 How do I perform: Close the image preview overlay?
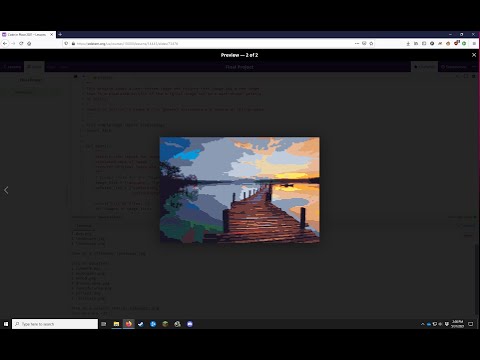tap(474, 55)
